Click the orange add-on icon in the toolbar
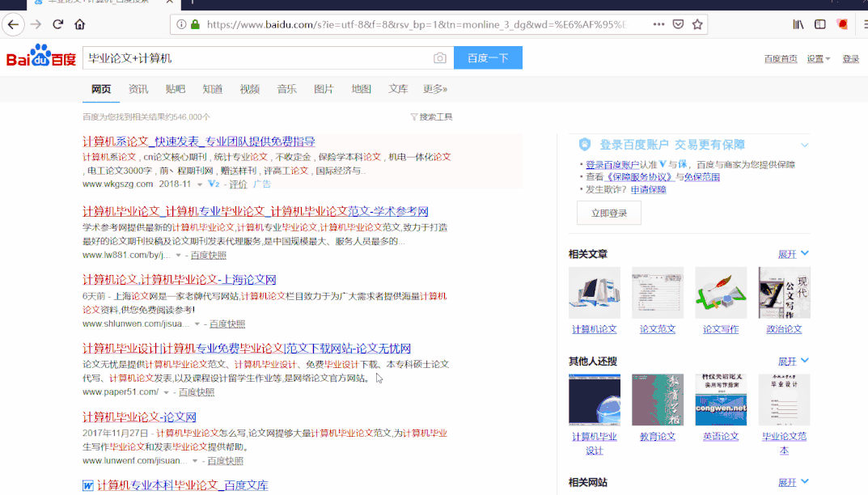 pos(844,25)
